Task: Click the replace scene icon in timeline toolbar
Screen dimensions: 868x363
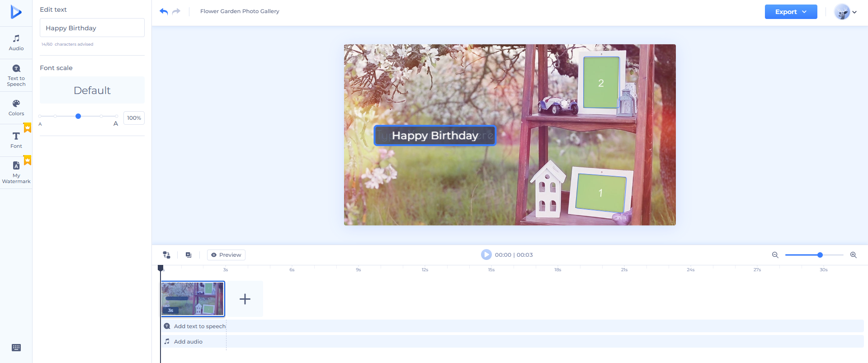Action: 167,255
